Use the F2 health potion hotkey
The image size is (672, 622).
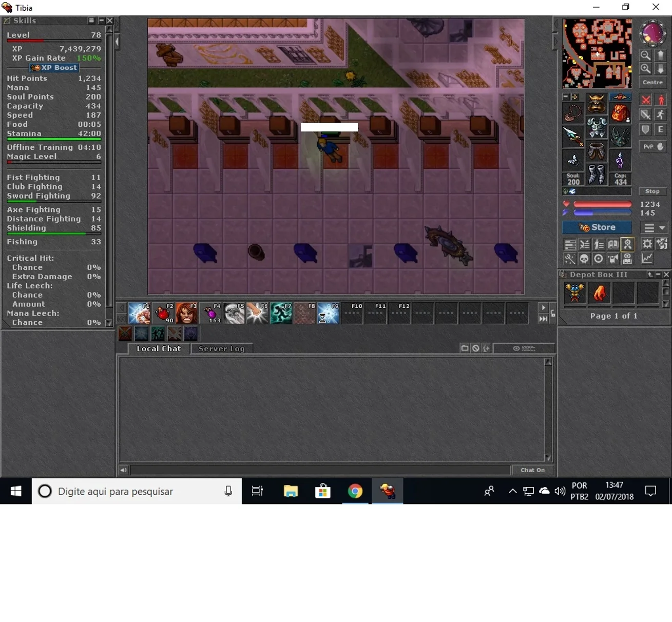(163, 313)
